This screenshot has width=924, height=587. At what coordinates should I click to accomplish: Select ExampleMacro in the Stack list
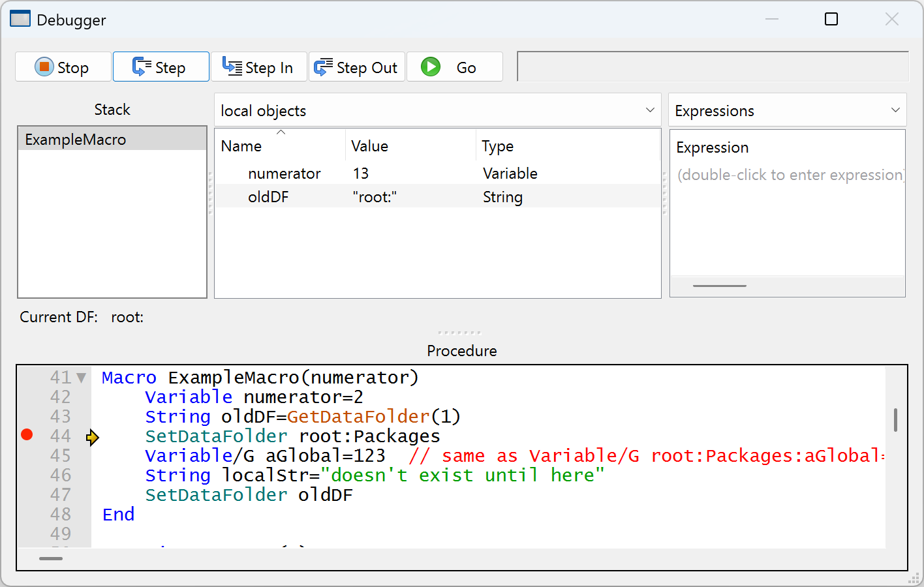[76, 140]
